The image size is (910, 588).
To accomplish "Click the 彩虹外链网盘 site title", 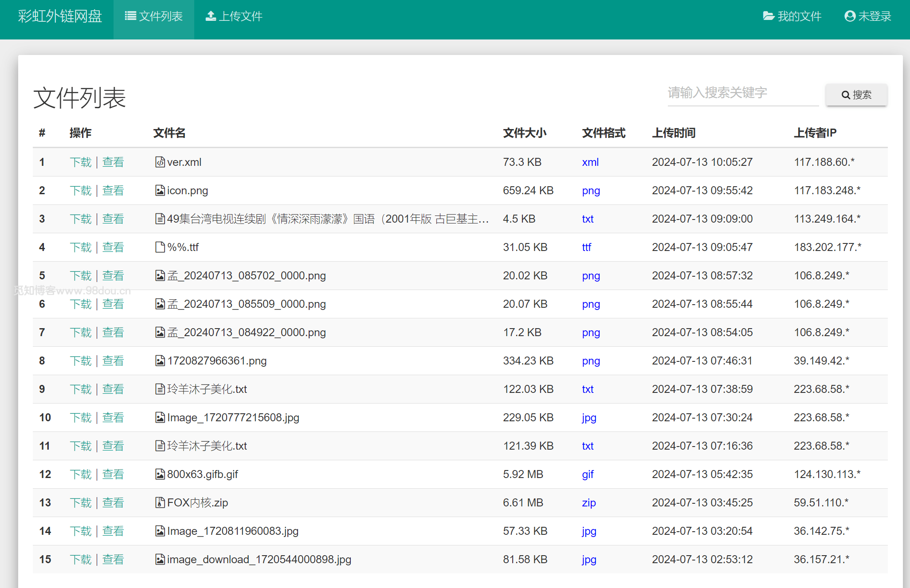I will tap(60, 16).
